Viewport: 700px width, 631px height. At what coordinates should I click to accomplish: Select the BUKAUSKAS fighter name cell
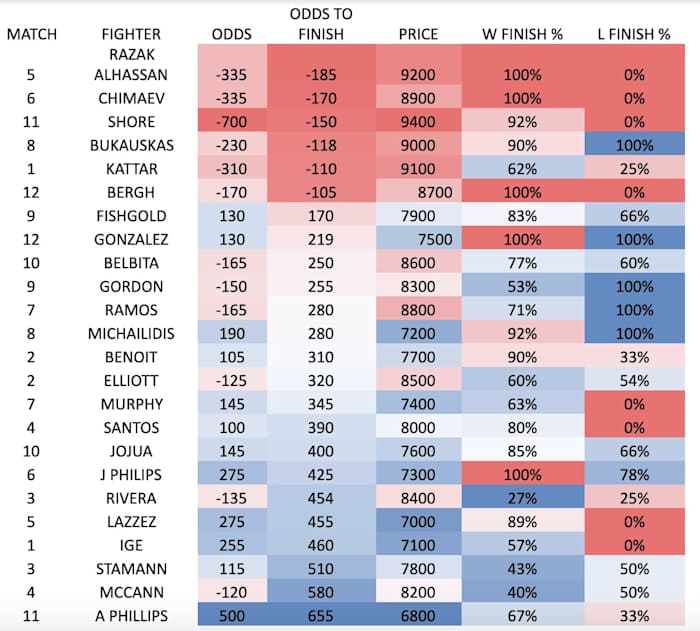(x=128, y=145)
